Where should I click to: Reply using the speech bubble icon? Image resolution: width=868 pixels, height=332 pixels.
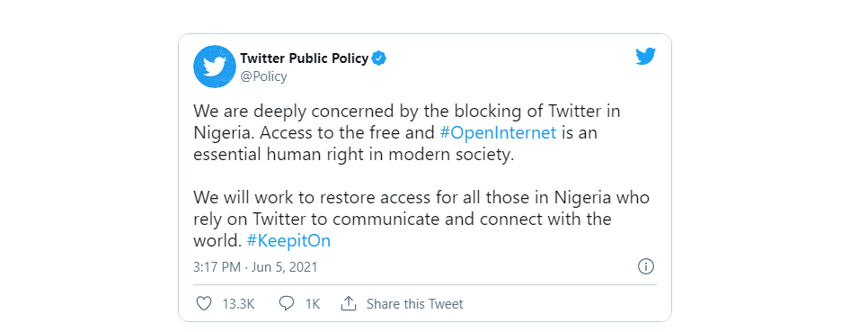(x=287, y=304)
